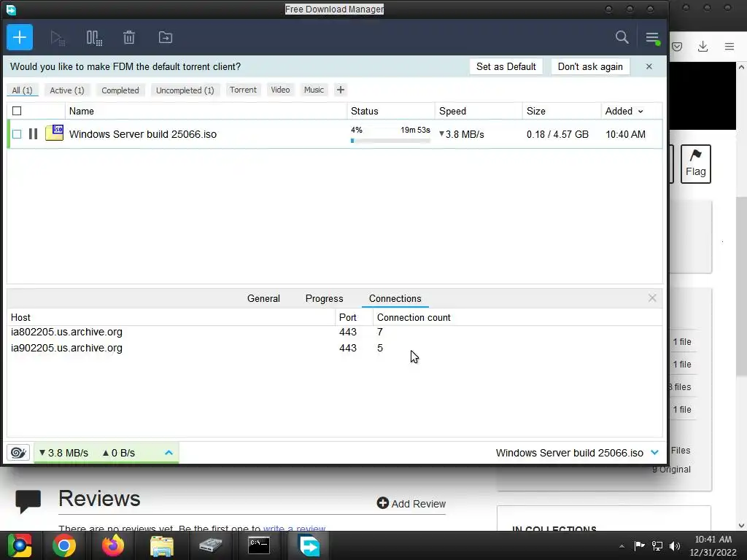Check the Windows Server build 25066.iso checkbox
Screen dimensions: 747x560
17,134
